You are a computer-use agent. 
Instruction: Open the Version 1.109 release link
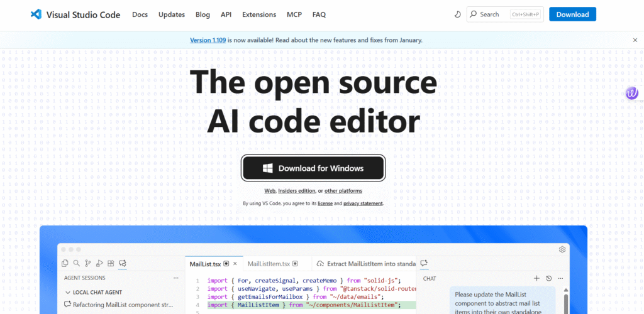207,40
